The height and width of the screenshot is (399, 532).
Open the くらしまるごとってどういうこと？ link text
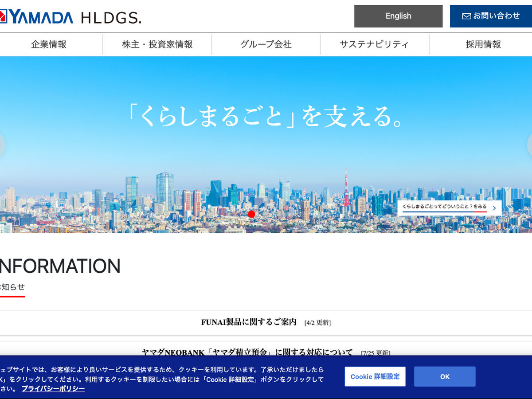pos(444,207)
